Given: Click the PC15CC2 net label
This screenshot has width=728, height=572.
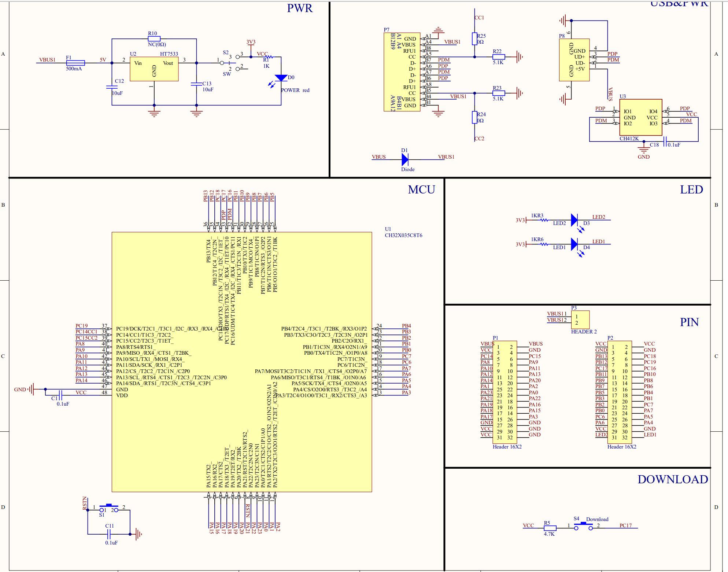Looking at the screenshot, I should 86,338.
